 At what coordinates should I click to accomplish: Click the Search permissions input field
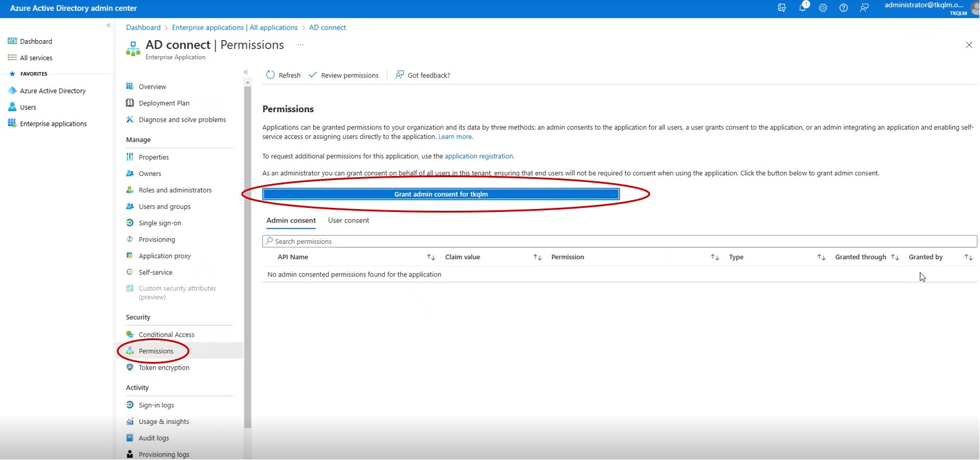(x=620, y=241)
